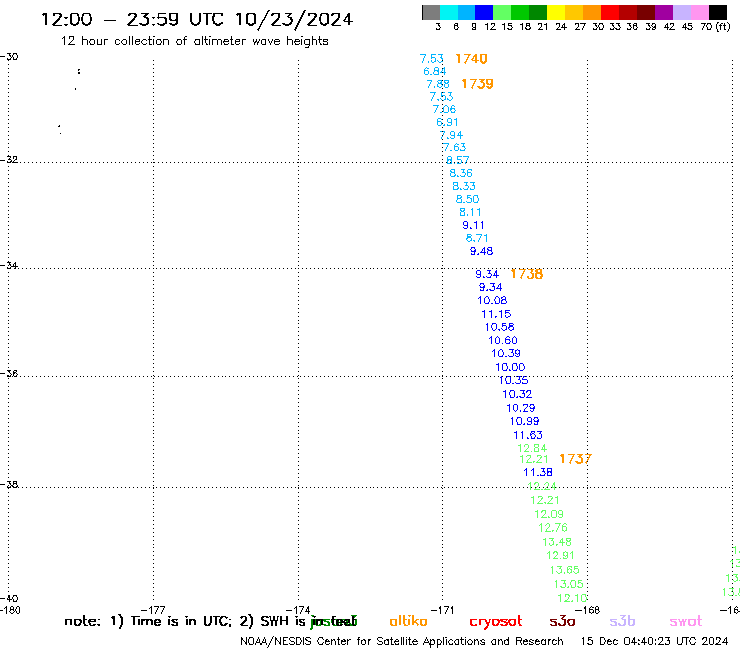This screenshot has height=650, width=740.
Task: Click the wave height value 8.11
Action: click(471, 212)
